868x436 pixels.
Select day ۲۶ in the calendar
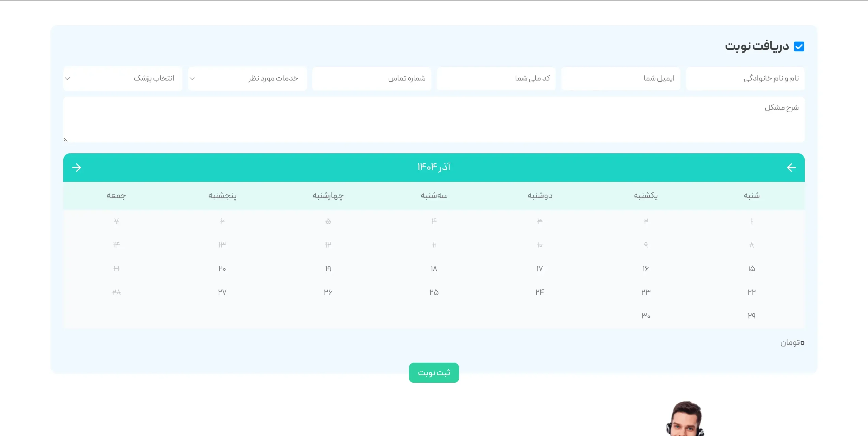pyautogui.click(x=328, y=292)
